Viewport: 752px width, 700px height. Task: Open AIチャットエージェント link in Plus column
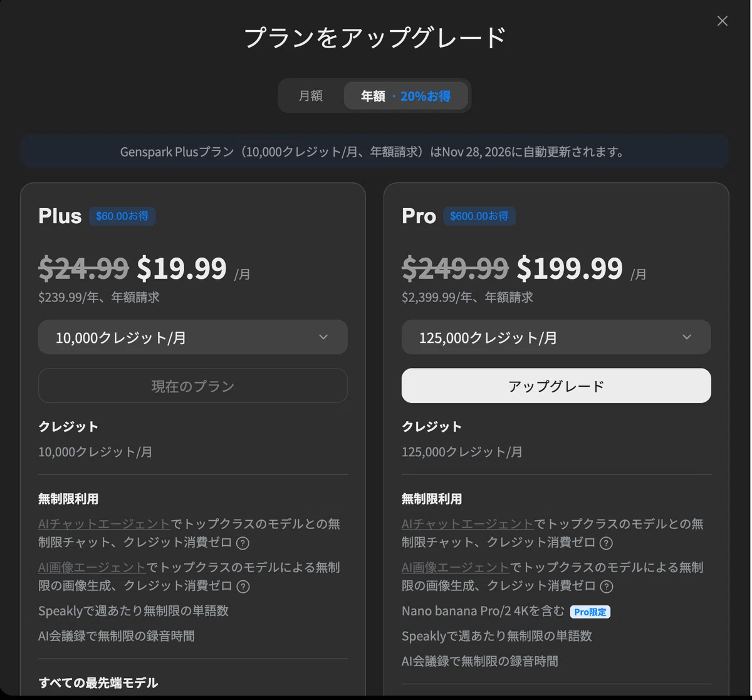tap(104, 524)
